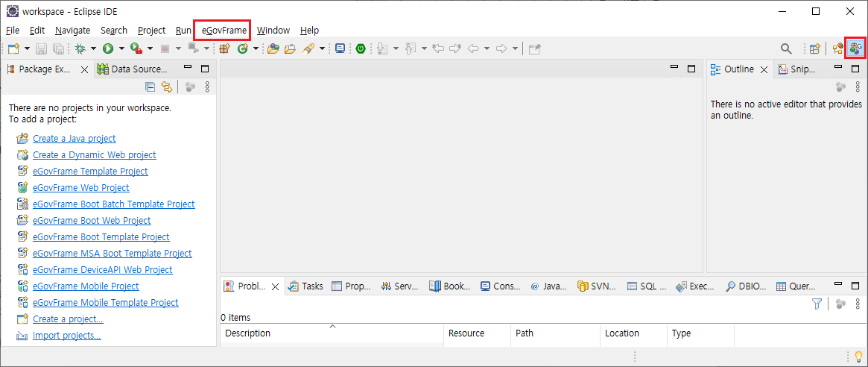Screen dimensions: 868x367
Task: Open Outline view menu three dots
Action: pyautogui.click(x=858, y=87)
